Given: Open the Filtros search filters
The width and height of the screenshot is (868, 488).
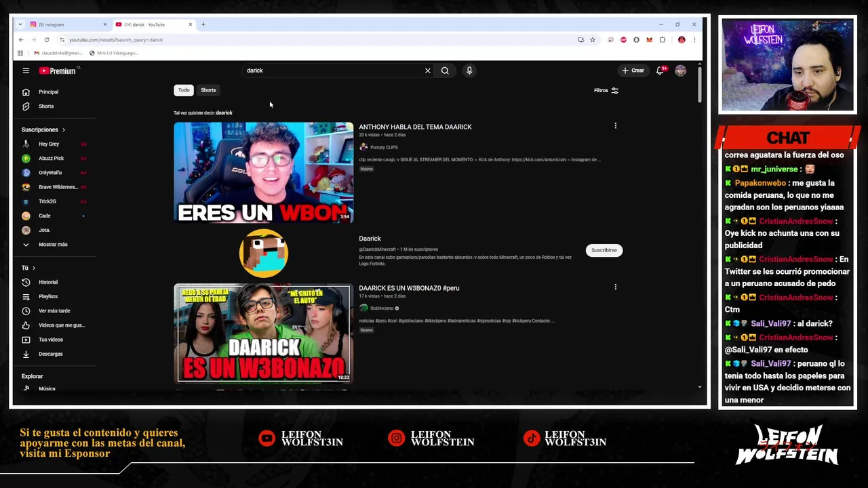Looking at the screenshot, I should 606,90.
